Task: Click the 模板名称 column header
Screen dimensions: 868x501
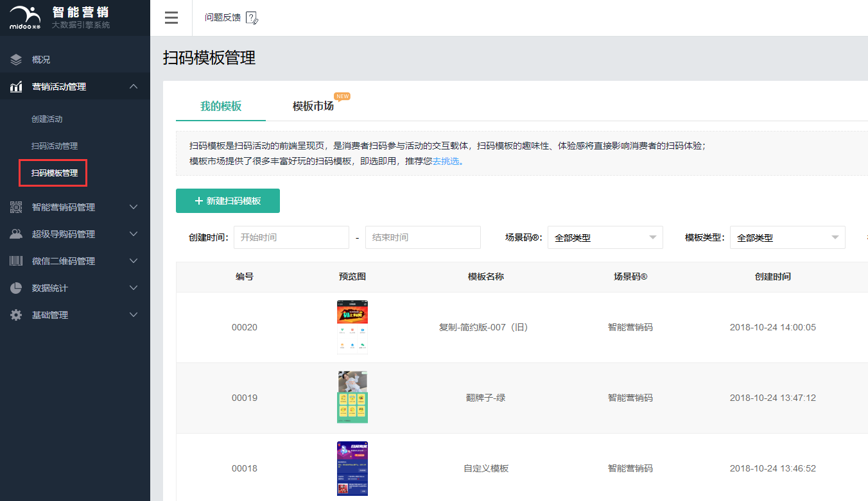Action: 486,277
